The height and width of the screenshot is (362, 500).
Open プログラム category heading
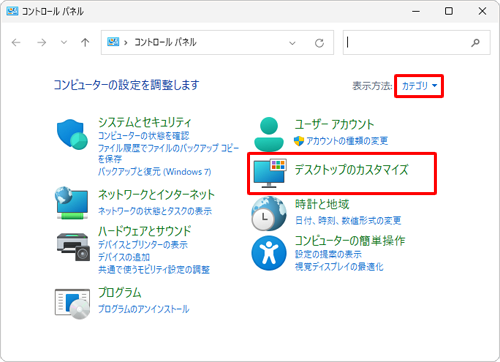[120, 293]
